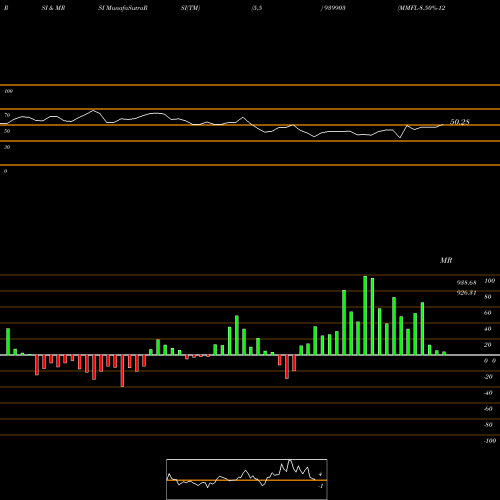Click the 'SI & MR' header text

(53, 8)
